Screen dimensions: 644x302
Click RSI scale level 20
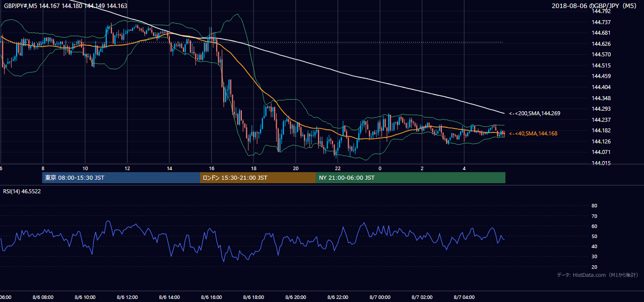click(594, 267)
